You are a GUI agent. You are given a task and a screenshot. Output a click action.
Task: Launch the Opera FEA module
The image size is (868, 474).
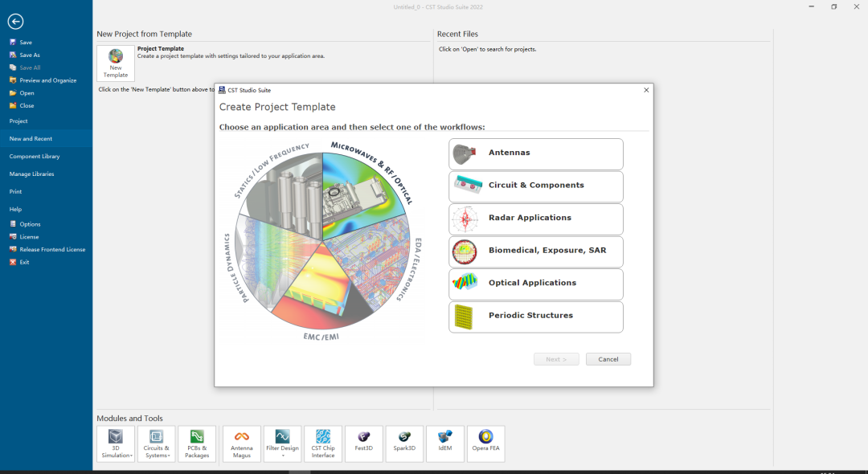486,443
